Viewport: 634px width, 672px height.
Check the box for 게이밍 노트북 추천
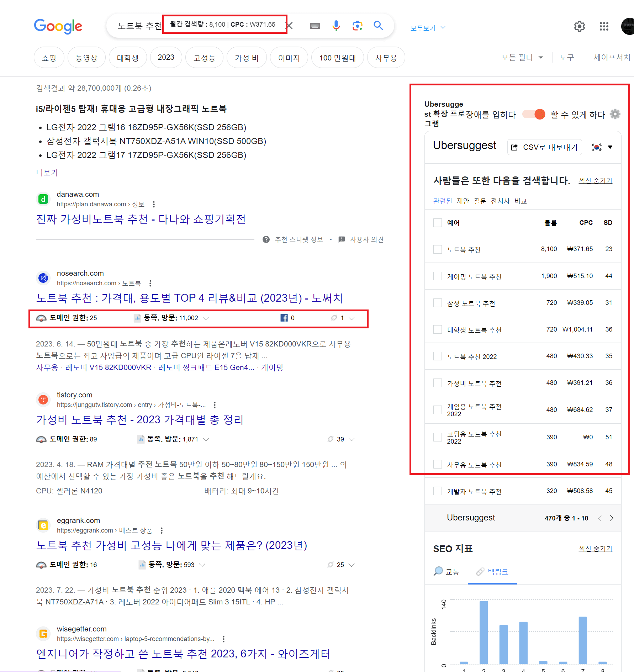pos(438,276)
